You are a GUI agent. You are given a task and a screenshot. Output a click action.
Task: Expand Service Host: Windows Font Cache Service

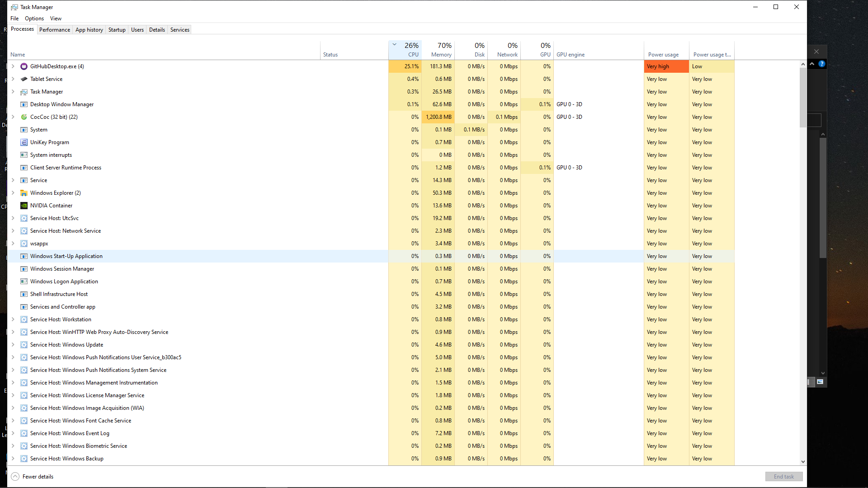[x=13, y=421]
